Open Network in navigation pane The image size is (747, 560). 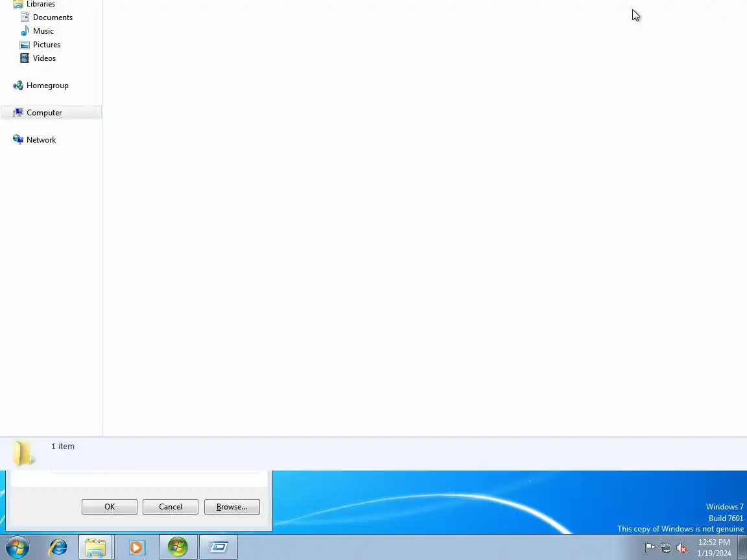(35, 140)
